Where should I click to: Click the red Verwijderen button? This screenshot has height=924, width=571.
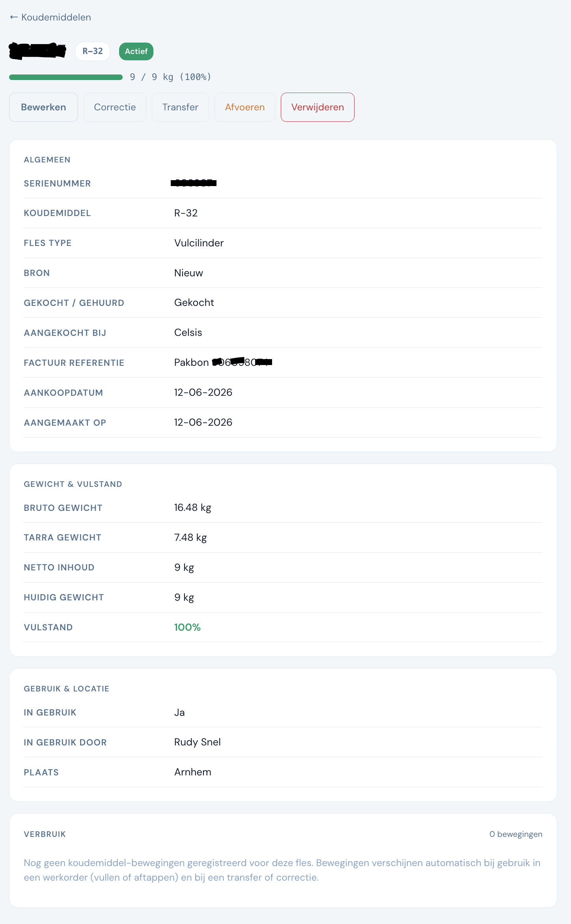[x=317, y=107]
